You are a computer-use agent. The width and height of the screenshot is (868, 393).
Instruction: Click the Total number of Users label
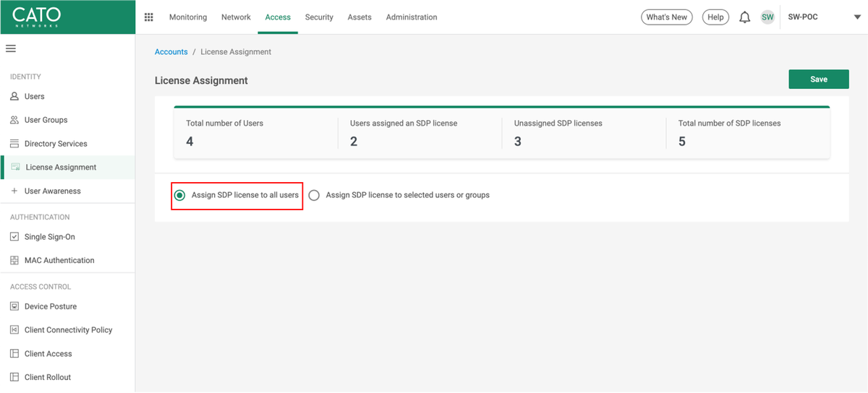[x=225, y=124]
